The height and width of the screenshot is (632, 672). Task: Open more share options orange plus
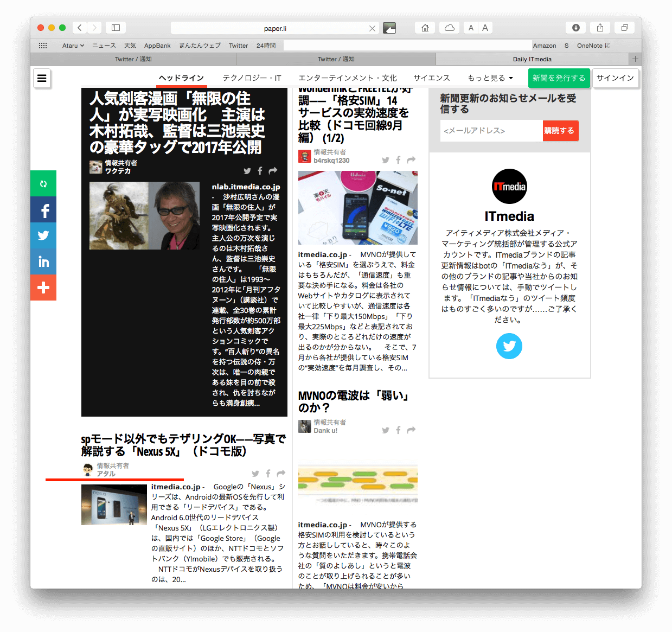point(43,288)
